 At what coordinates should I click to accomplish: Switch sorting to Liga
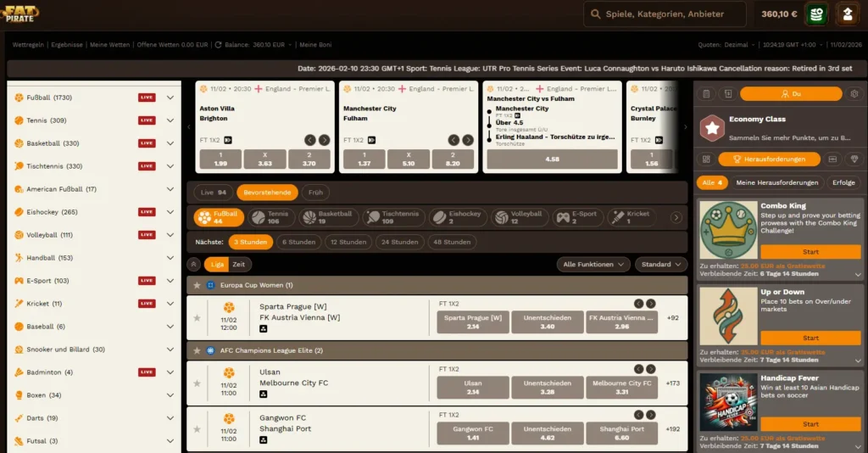click(x=217, y=265)
